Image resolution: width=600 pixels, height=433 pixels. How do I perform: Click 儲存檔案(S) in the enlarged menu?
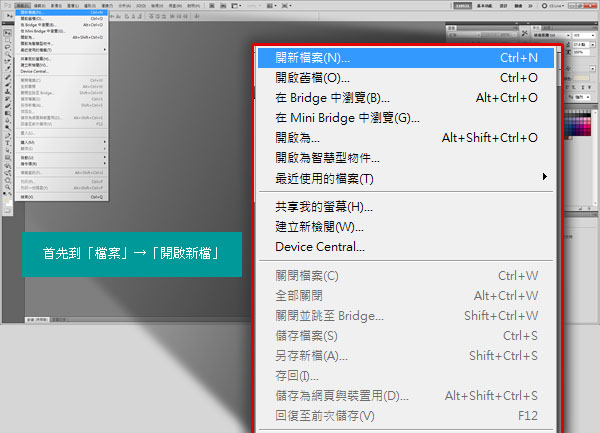406,336
